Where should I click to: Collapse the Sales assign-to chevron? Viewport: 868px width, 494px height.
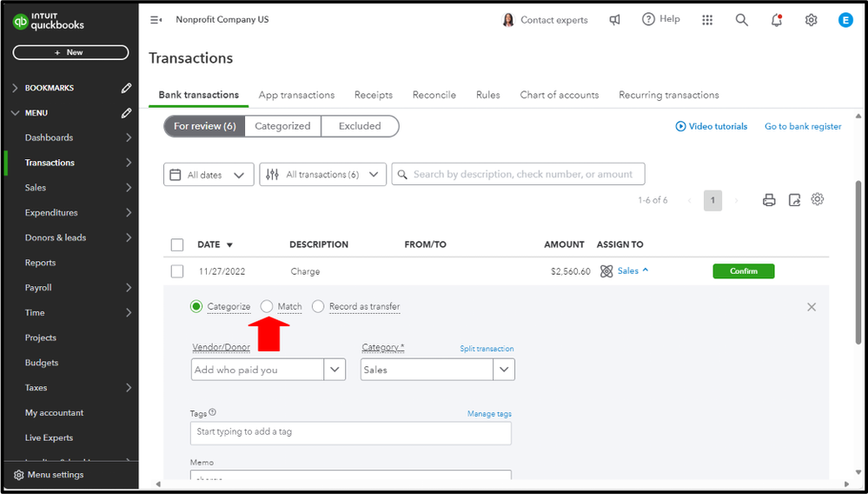[x=646, y=270]
